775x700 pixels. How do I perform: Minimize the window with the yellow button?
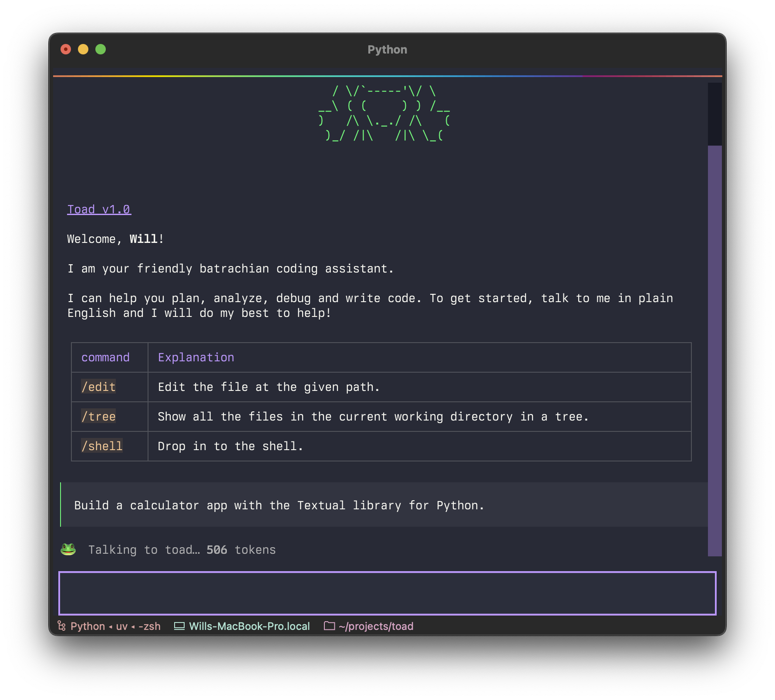click(83, 49)
